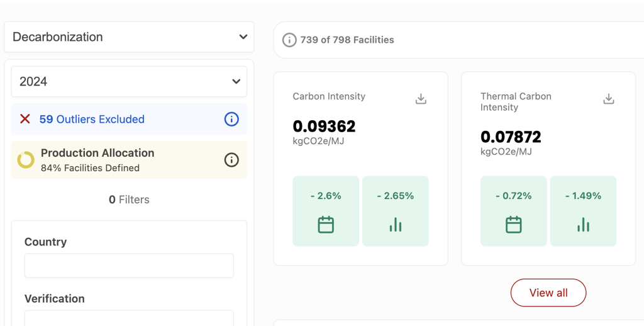Click the blue info icon for Outliers Excluded
This screenshot has height=326, width=644.
pyautogui.click(x=231, y=119)
